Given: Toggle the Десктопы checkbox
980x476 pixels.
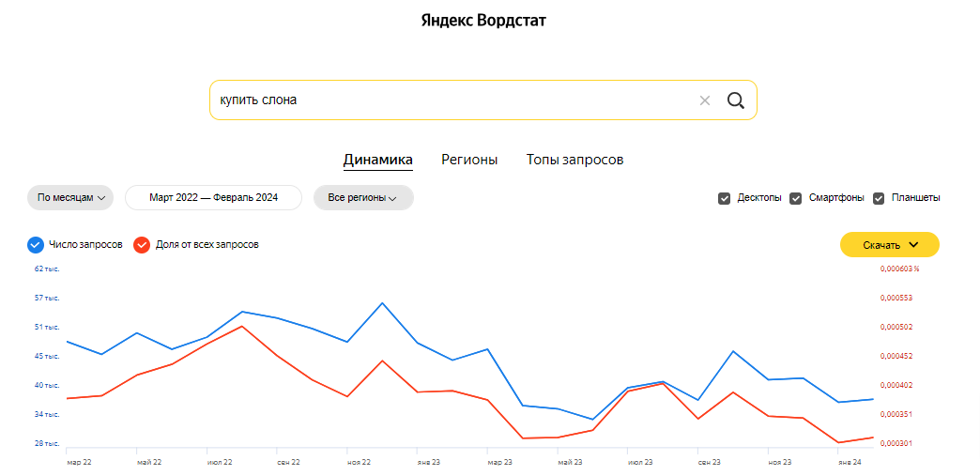Looking at the screenshot, I should [725, 198].
